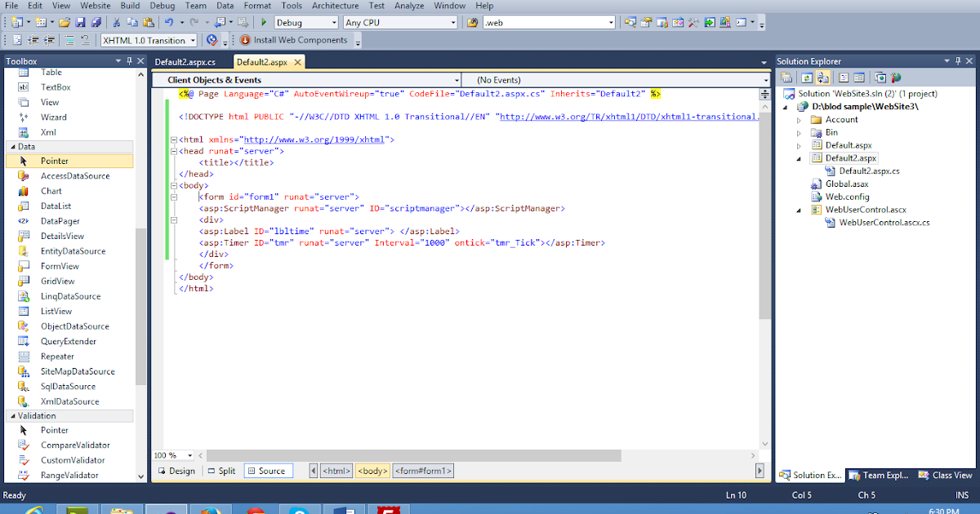Open the Architecture menu

pyautogui.click(x=335, y=5)
